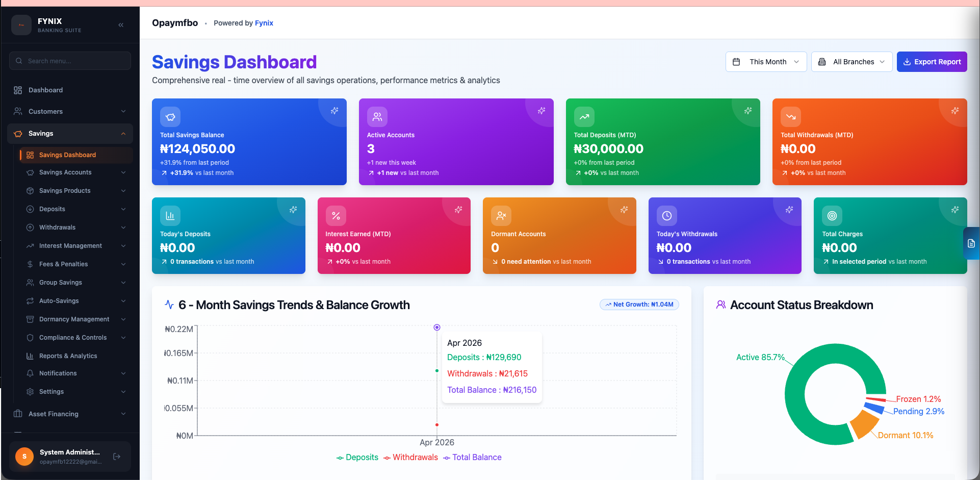Open Reports & Analytics in sidebar
This screenshot has height=480, width=980.
tap(76, 356)
